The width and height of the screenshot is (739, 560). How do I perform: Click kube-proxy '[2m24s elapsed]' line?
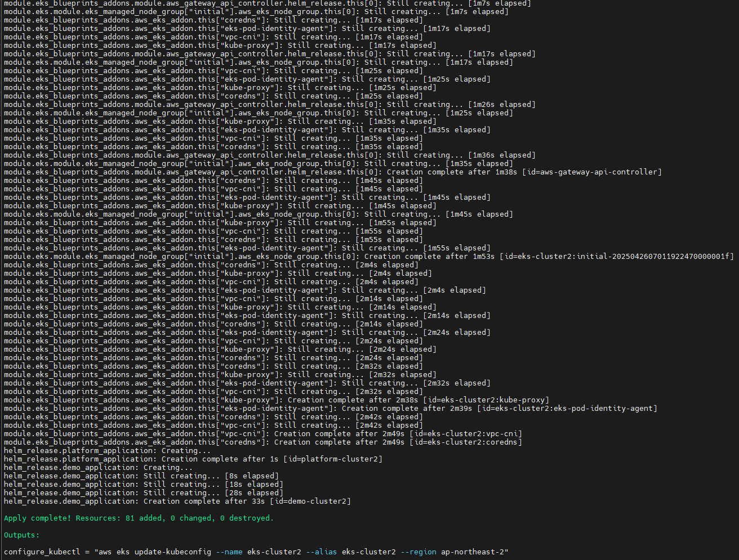220,349
